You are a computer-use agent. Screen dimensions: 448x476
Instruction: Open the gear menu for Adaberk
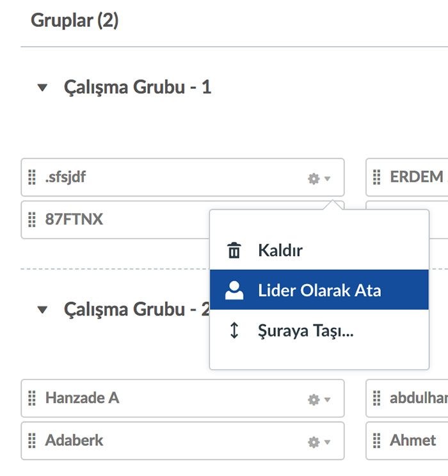tap(319, 442)
